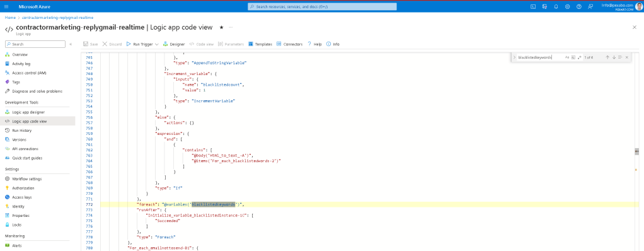Open Templates from the toolbar
Image resolution: width=644 pixels, height=251 pixels.
point(260,44)
